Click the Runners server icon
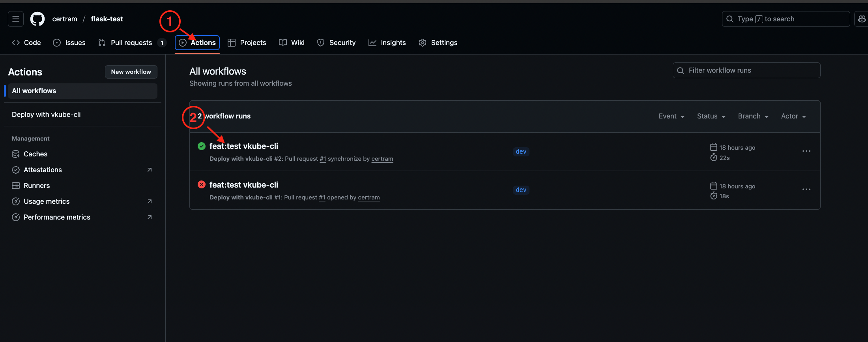The height and width of the screenshot is (342, 868). tap(16, 186)
